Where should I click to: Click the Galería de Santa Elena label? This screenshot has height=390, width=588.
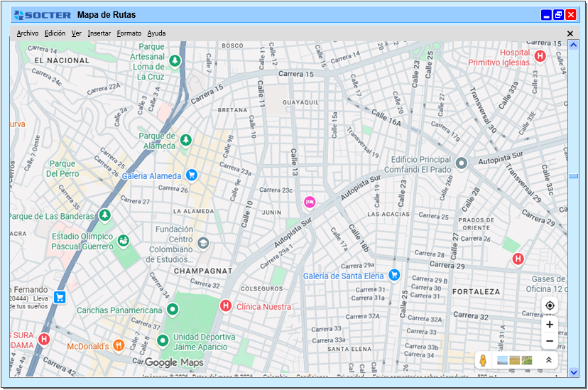click(x=343, y=276)
